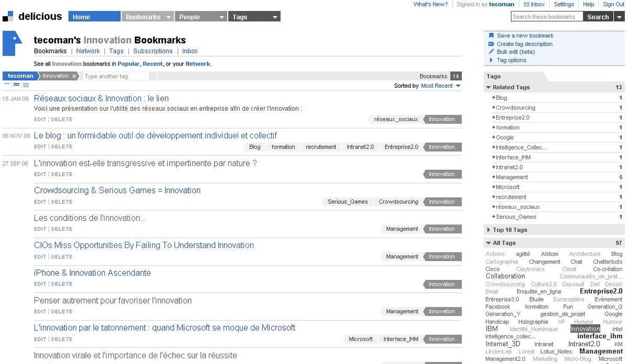Select Facebook in the All Tags cloud
629x364 pixels.
coord(497,307)
